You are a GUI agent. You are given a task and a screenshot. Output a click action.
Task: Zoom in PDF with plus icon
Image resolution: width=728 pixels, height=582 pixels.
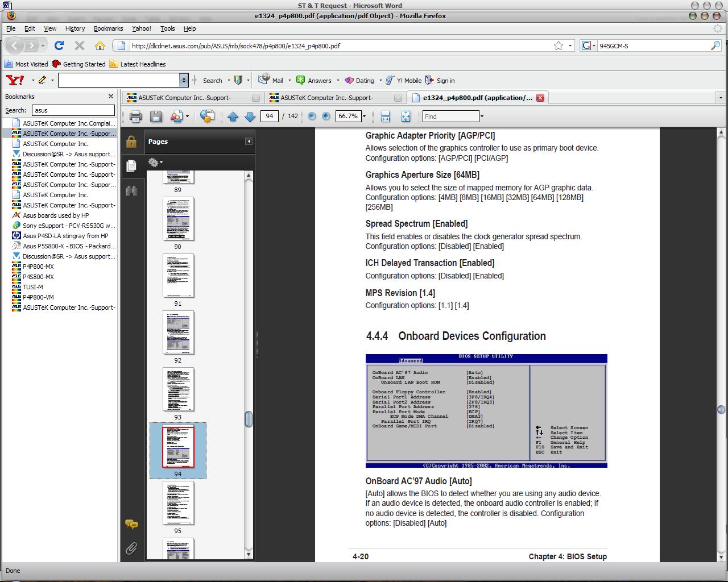tap(326, 116)
